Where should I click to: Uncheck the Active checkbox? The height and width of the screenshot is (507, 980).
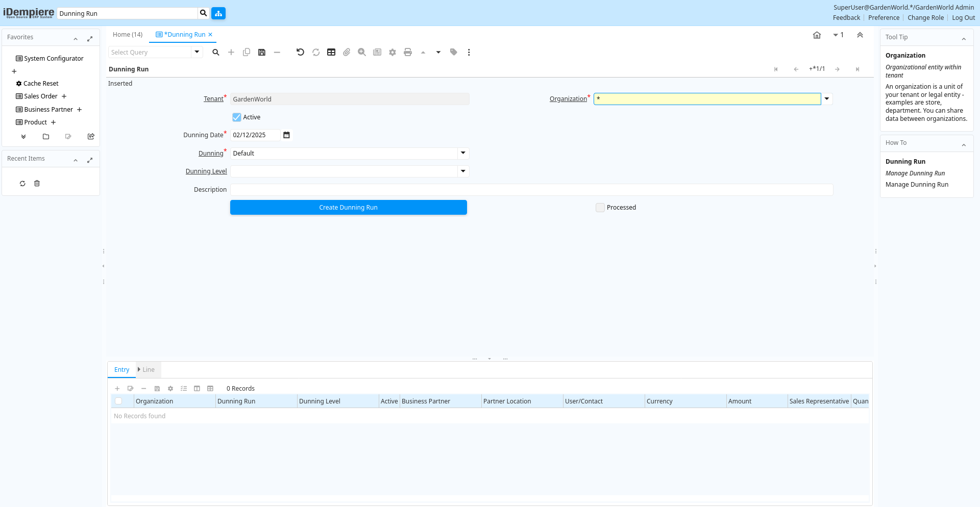(x=237, y=117)
